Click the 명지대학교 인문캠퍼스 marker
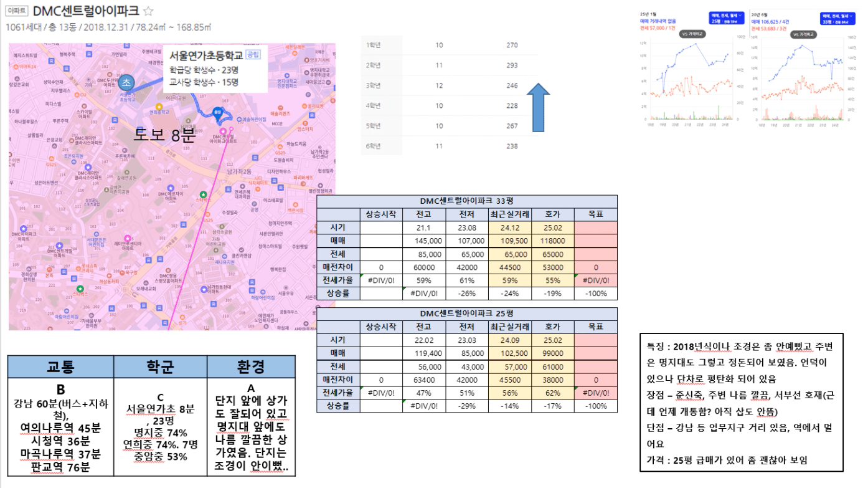This screenshot has width=868, height=488. click(x=287, y=75)
